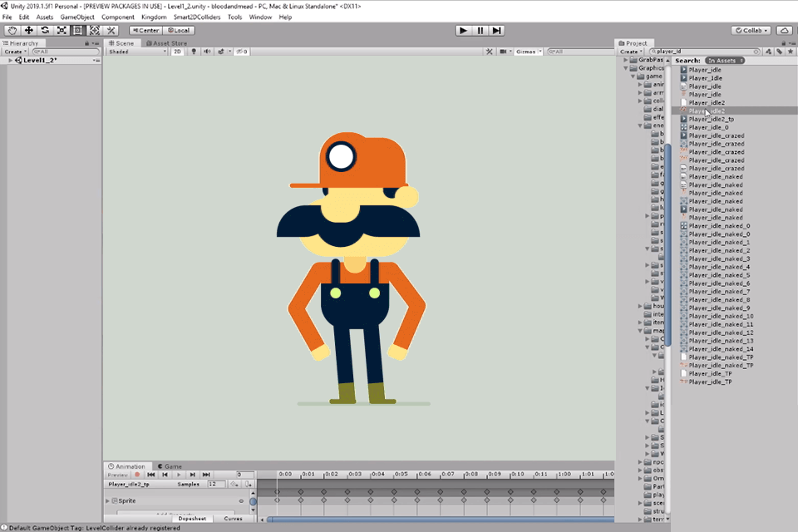Toggle 2D view mode in the Scene toolbar

click(178, 51)
